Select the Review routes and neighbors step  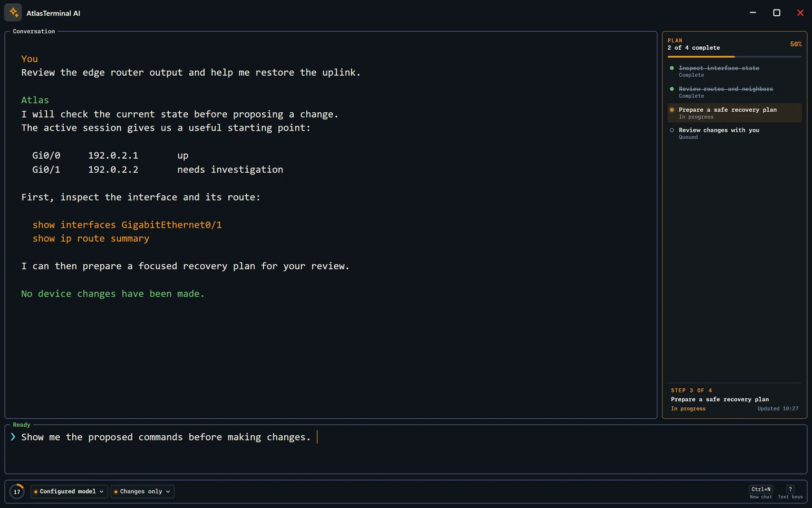point(734,92)
